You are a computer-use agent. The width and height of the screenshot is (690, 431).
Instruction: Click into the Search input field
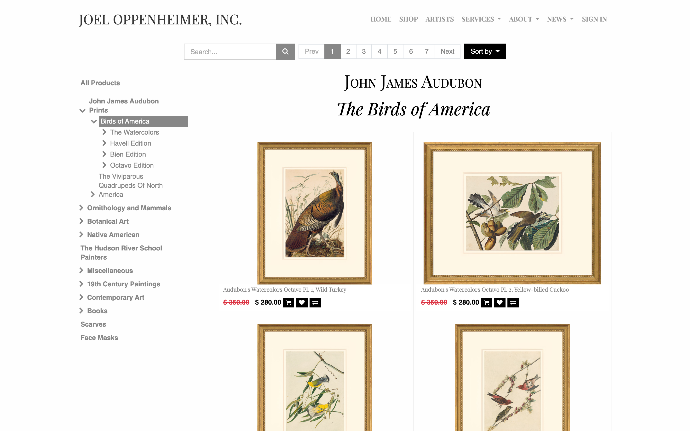click(x=230, y=52)
